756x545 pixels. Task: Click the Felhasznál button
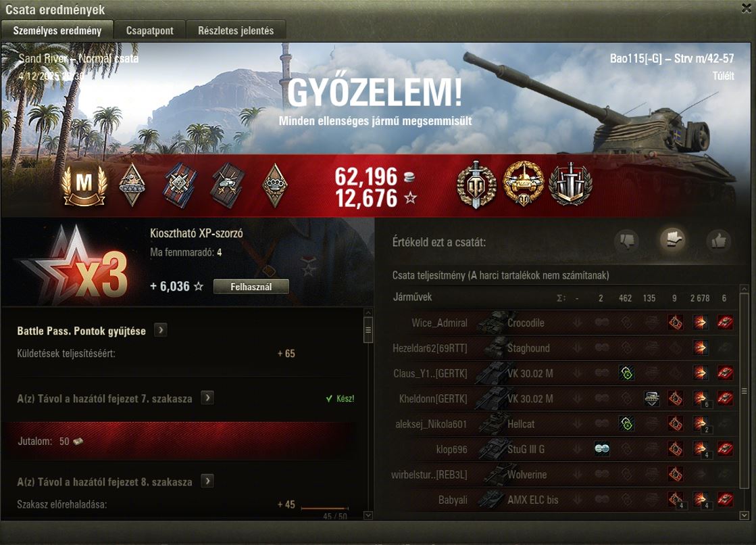[251, 286]
